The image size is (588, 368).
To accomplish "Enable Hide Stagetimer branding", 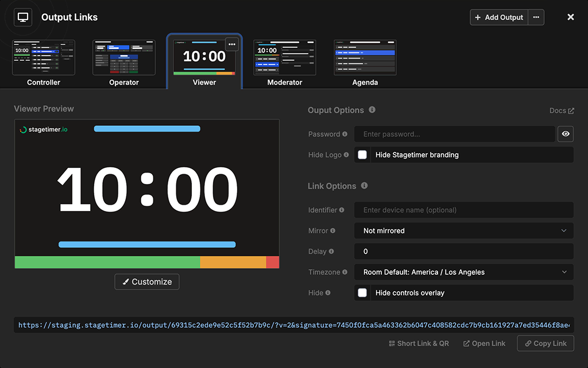I will (362, 155).
